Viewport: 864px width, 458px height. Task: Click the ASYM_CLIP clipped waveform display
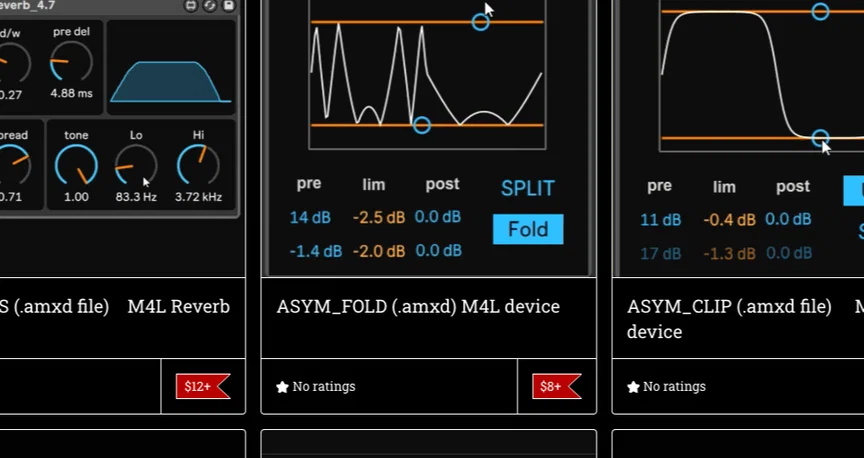pyautogui.click(x=762, y=76)
